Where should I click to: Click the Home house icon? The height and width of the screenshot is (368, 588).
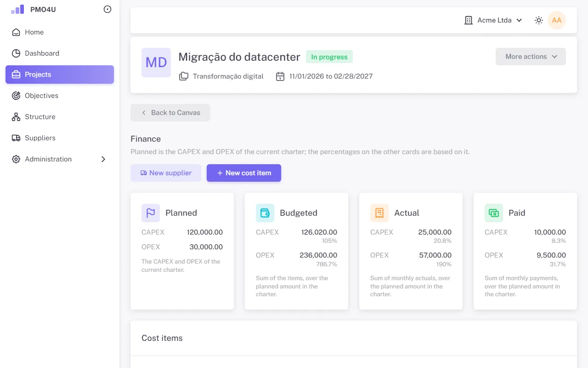click(x=16, y=32)
